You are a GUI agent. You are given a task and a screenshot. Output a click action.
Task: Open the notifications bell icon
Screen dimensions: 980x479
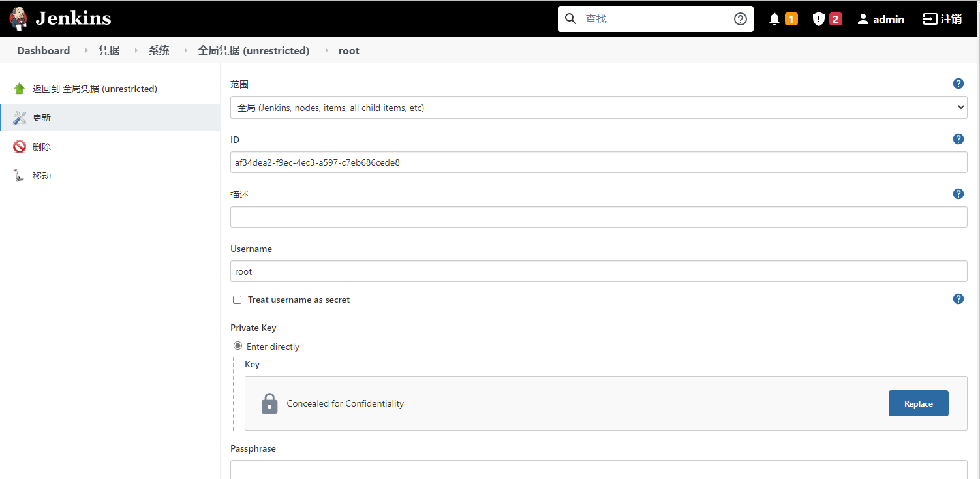point(774,19)
